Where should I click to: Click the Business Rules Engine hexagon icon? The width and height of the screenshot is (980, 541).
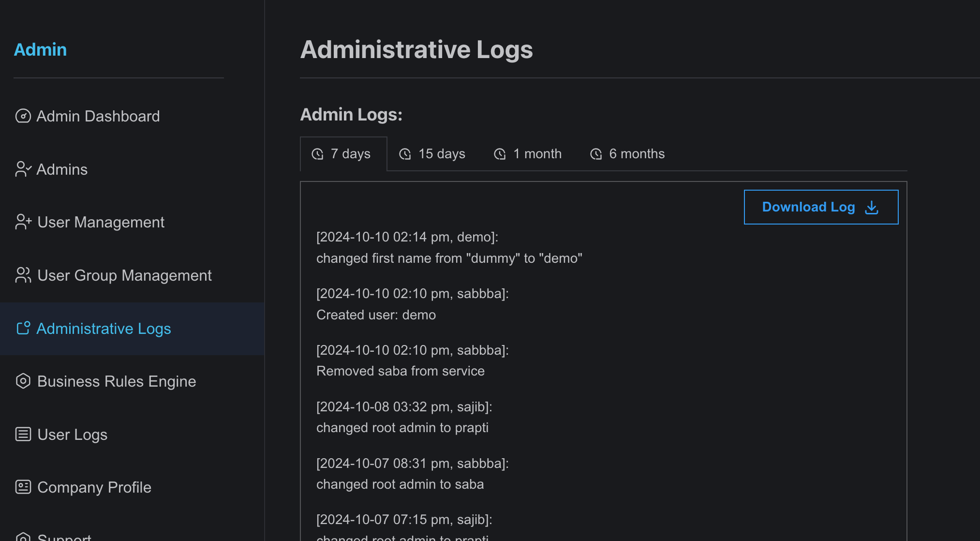tap(23, 381)
